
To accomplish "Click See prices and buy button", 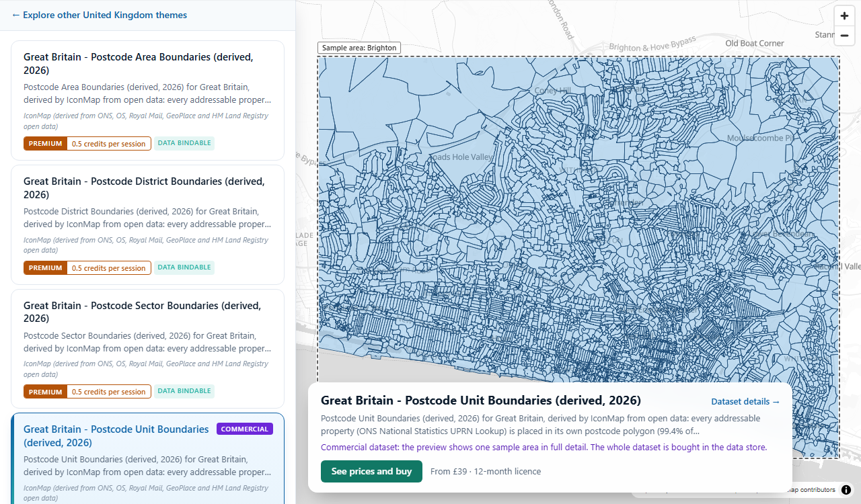I will [371, 471].
